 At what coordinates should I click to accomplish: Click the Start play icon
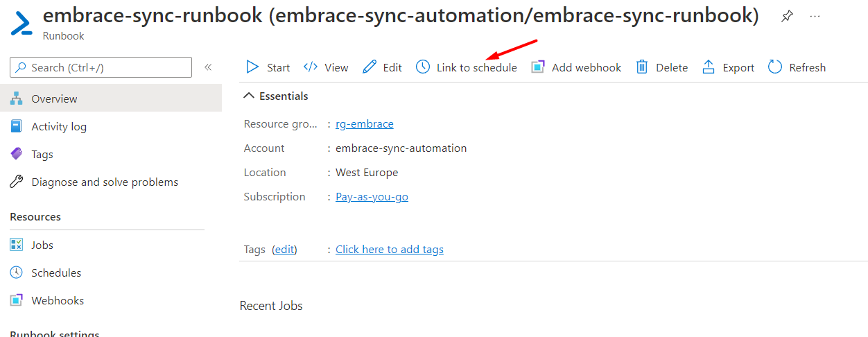pos(252,67)
